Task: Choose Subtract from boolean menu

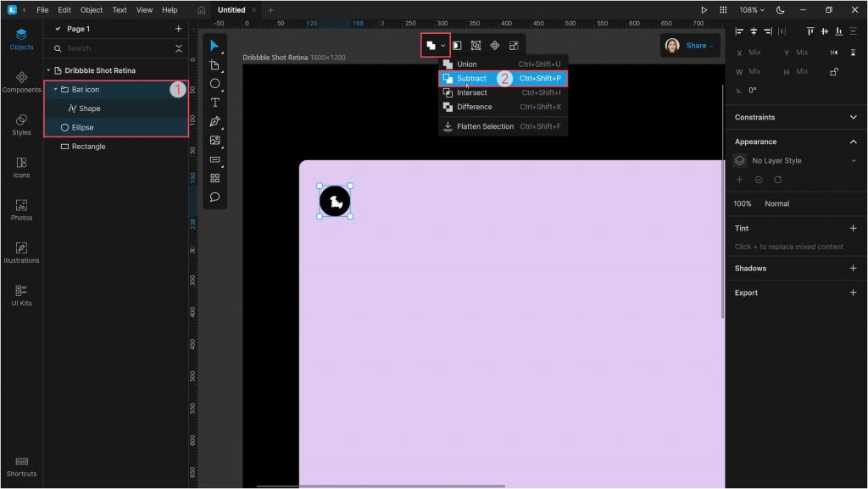Action: [x=503, y=79]
